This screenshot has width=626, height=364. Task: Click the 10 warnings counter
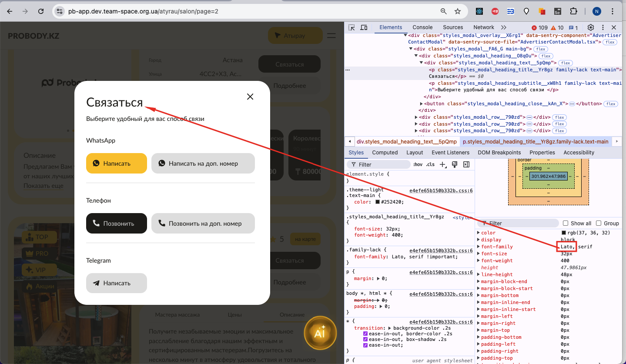click(557, 27)
